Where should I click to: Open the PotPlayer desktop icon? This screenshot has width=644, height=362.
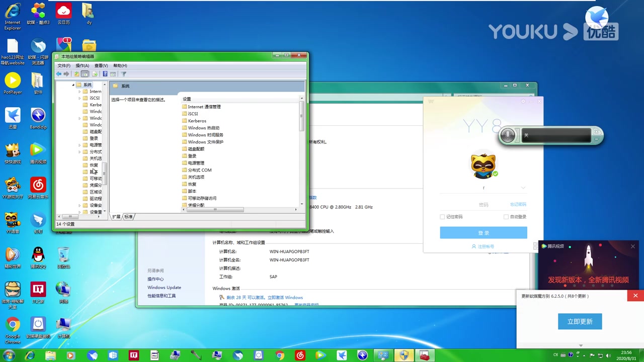[x=13, y=83]
